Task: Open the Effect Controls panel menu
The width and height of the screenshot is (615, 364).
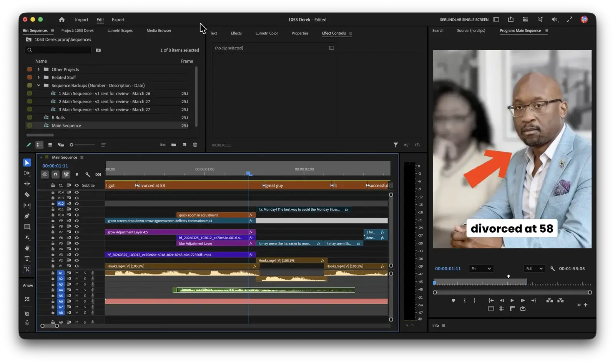Action: click(351, 33)
